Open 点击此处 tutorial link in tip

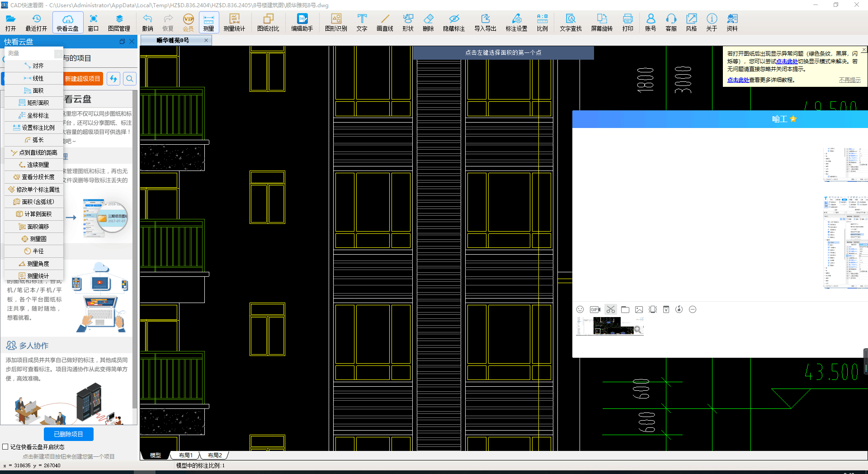tap(738, 80)
